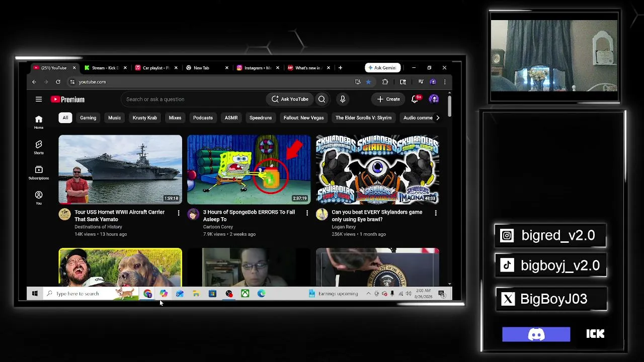Reload the YouTube page
Viewport: 644px width, 362px height.
click(x=58, y=82)
